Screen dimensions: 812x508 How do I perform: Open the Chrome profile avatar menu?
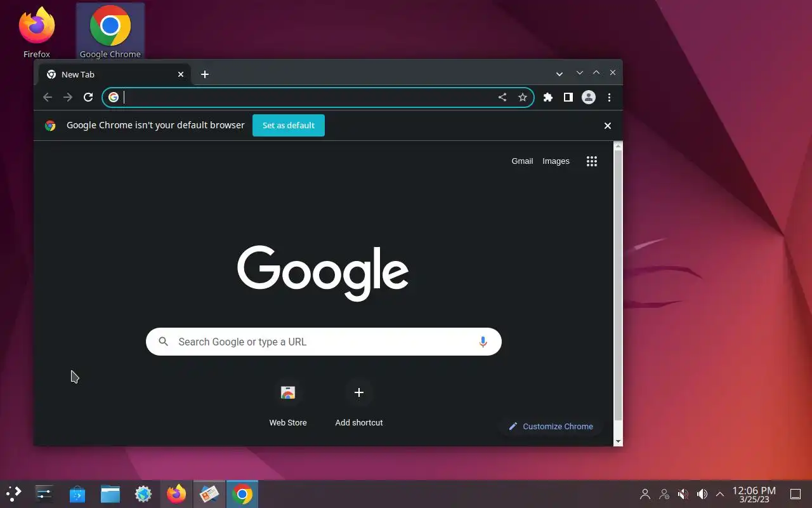click(x=589, y=97)
